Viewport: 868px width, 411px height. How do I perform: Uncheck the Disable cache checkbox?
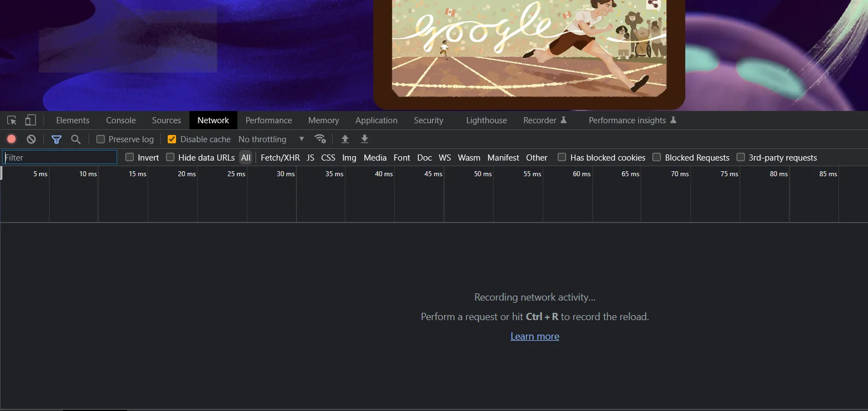(x=172, y=139)
